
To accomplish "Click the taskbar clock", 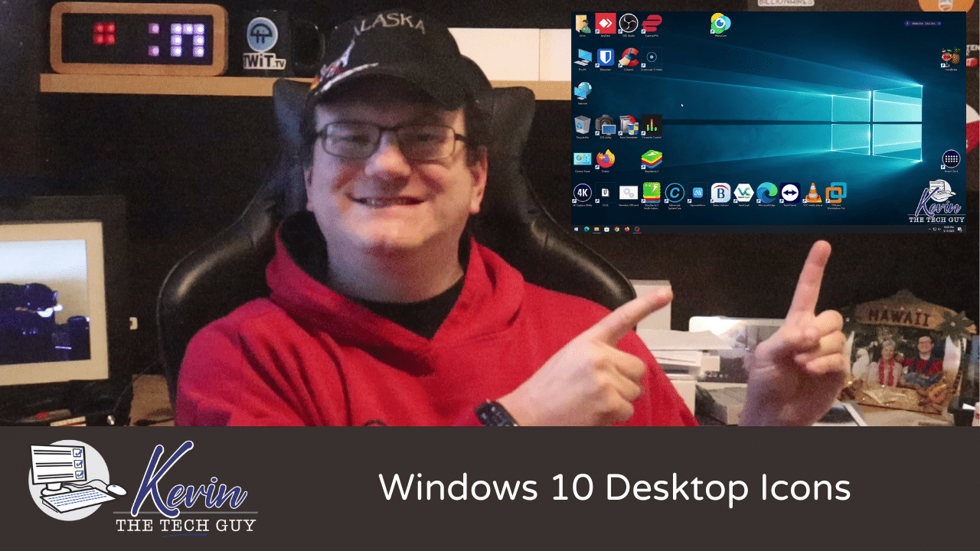I will 950,229.
